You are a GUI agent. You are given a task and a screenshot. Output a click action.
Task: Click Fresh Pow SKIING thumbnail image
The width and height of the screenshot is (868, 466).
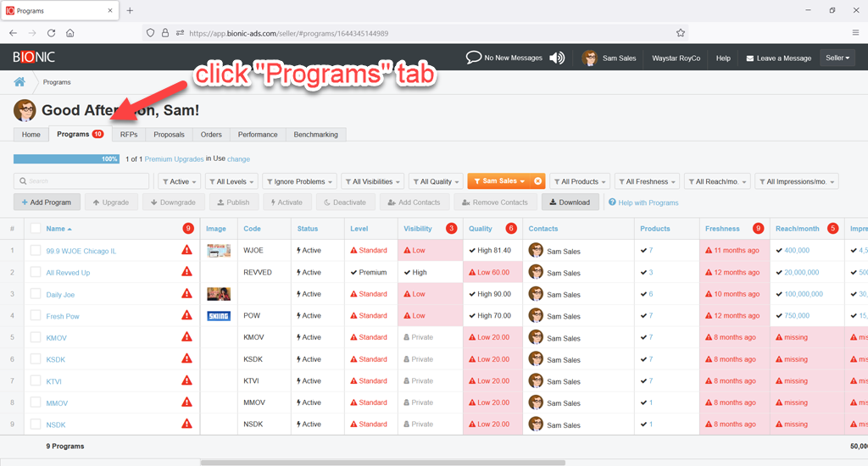[x=219, y=316]
